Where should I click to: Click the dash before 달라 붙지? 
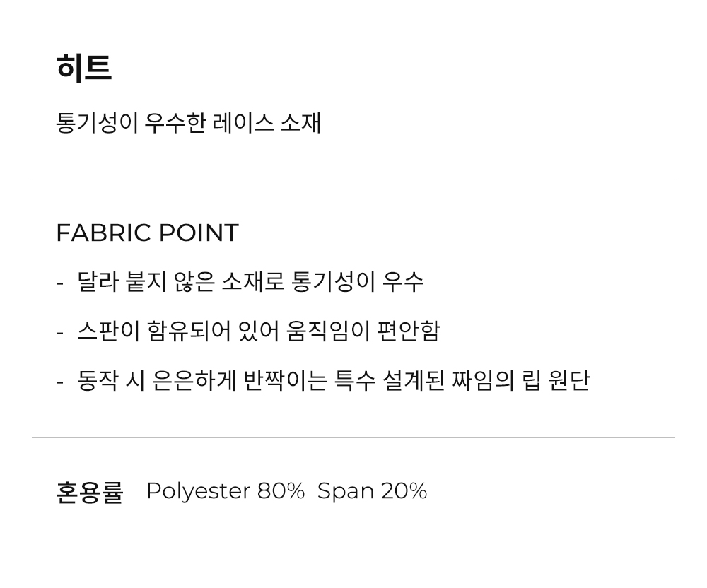coord(59,284)
